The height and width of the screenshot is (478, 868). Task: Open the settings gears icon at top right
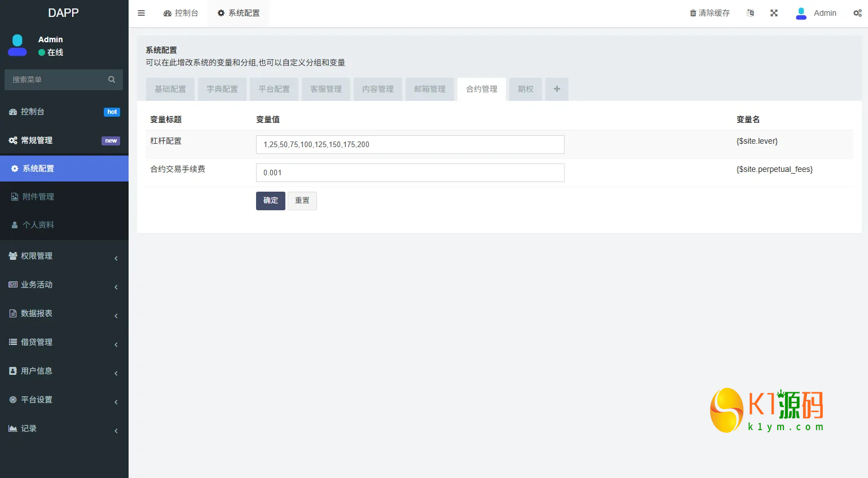(x=857, y=13)
